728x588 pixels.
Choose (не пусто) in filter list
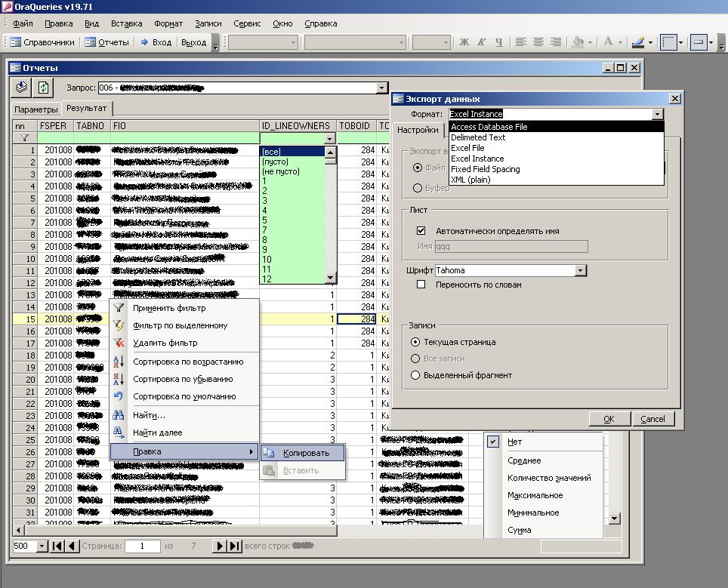(x=292, y=171)
